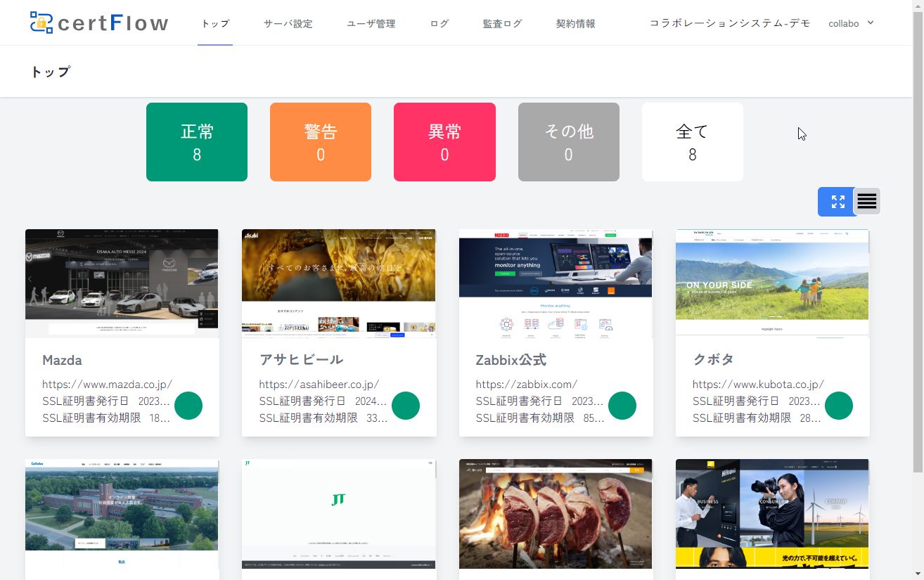Open 監査ログ menu
This screenshot has width=924, height=580.
point(503,23)
